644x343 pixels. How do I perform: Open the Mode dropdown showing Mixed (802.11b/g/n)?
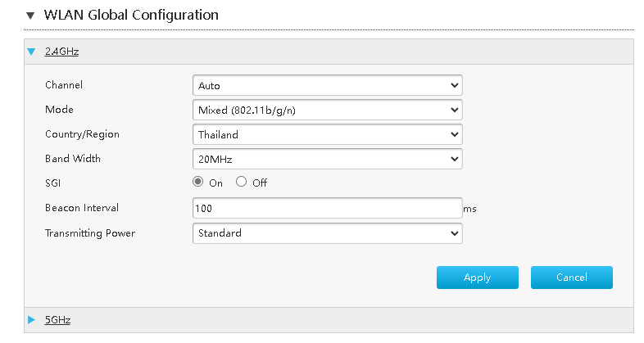(x=328, y=110)
